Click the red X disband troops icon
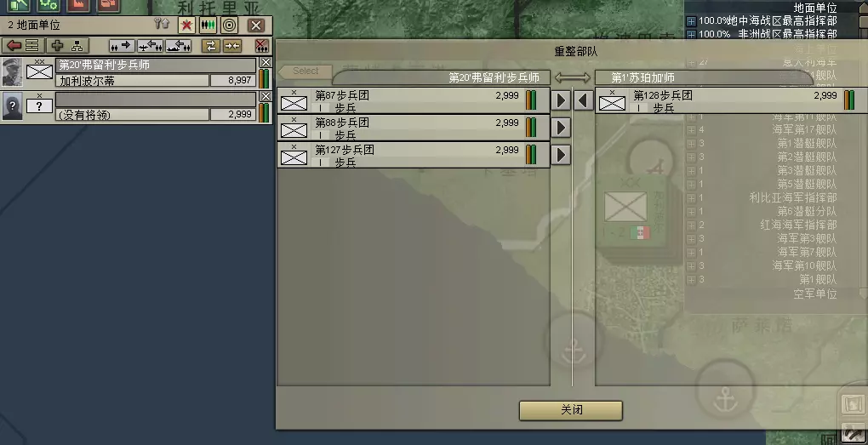Screen dimensions: 868x445 pyautogui.click(x=261, y=45)
